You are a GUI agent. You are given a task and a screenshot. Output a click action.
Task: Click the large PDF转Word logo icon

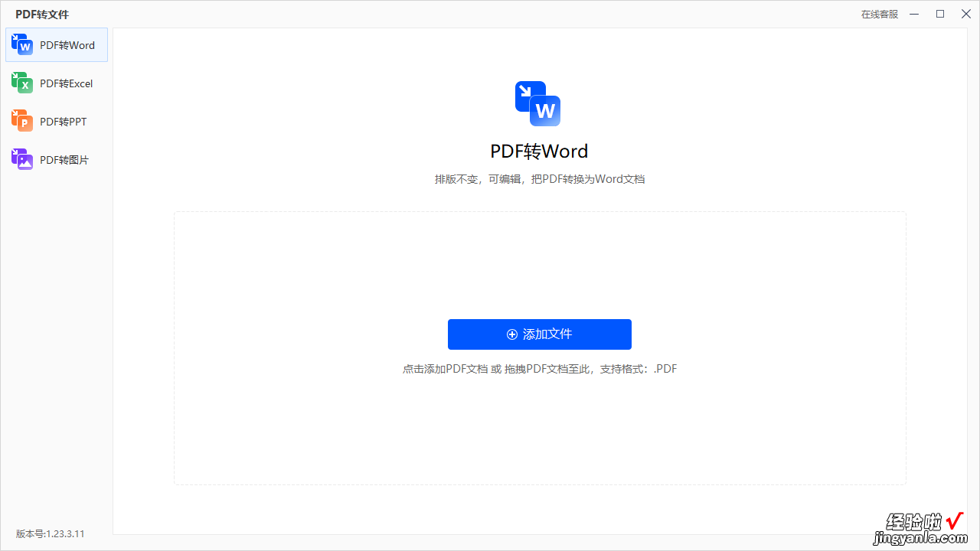[538, 103]
